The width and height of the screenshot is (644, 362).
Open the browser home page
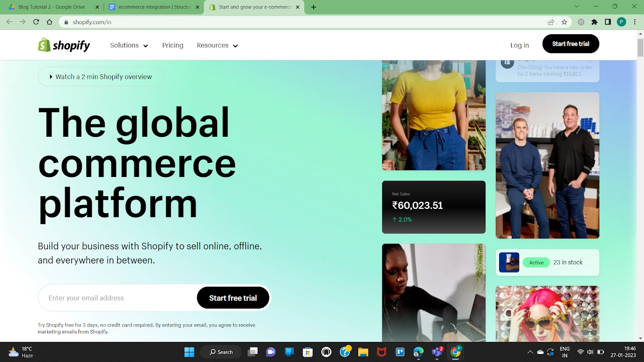[50, 22]
